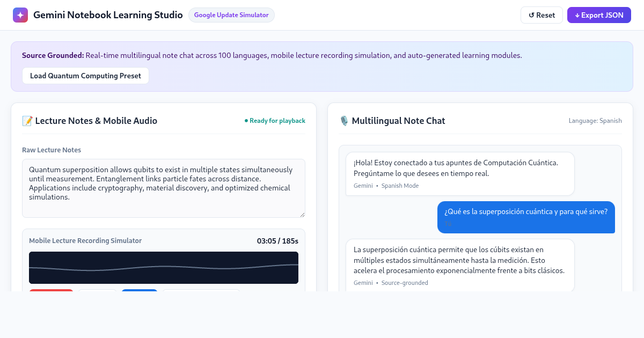Click the Gemini sparkle logo icon
Screen dimensions: 644x338
coord(20,15)
